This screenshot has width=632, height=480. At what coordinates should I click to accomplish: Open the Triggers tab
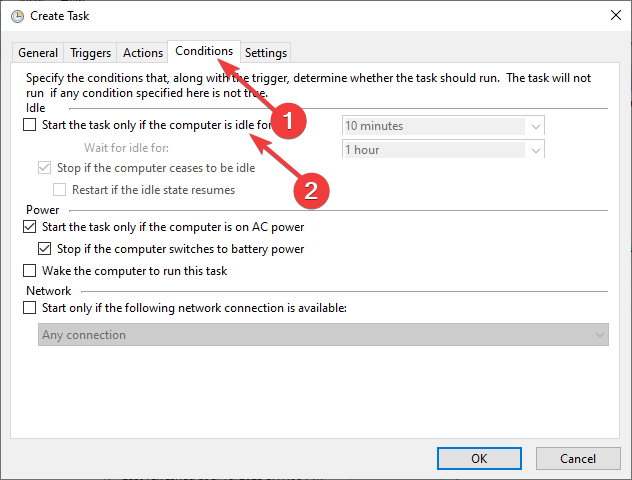tap(91, 53)
